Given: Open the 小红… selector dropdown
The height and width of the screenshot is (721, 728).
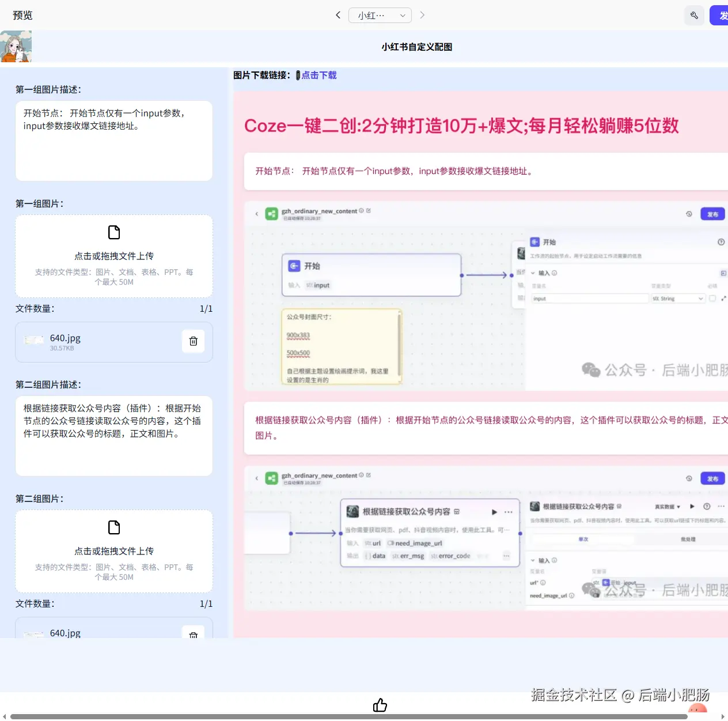Looking at the screenshot, I should pos(380,15).
